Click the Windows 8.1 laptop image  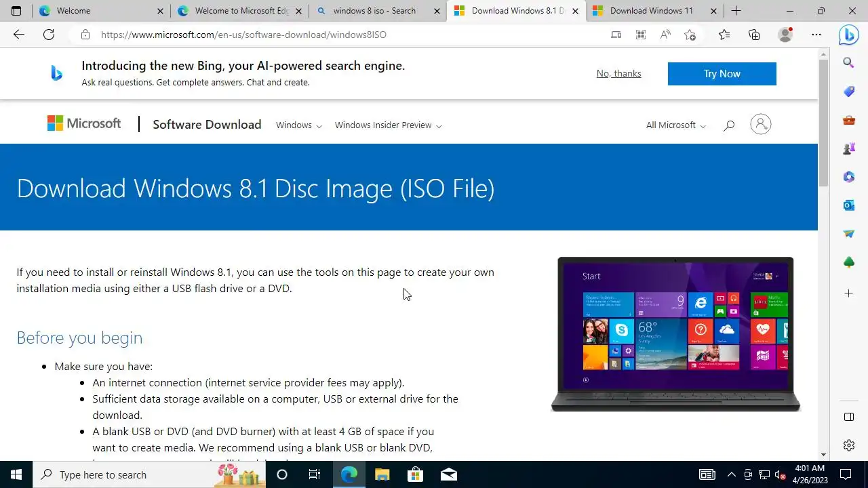point(675,334)
